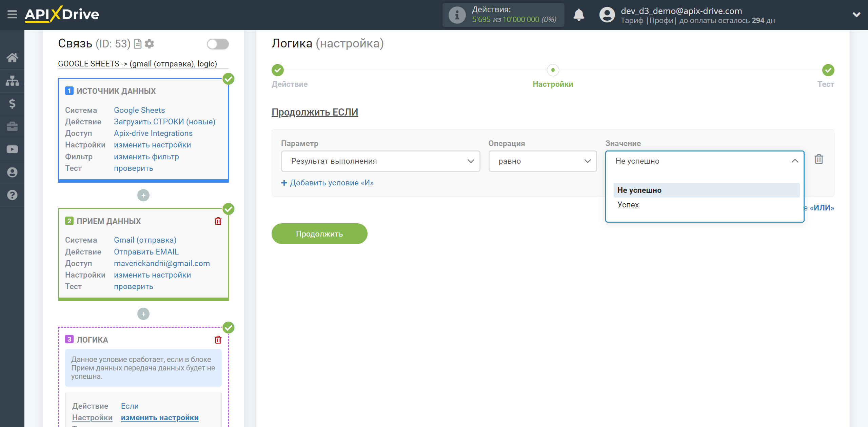This screenshot has width=868, height=427.
Task: Click the actions counter 5'695 из 10'000'000
Action: 514,20
